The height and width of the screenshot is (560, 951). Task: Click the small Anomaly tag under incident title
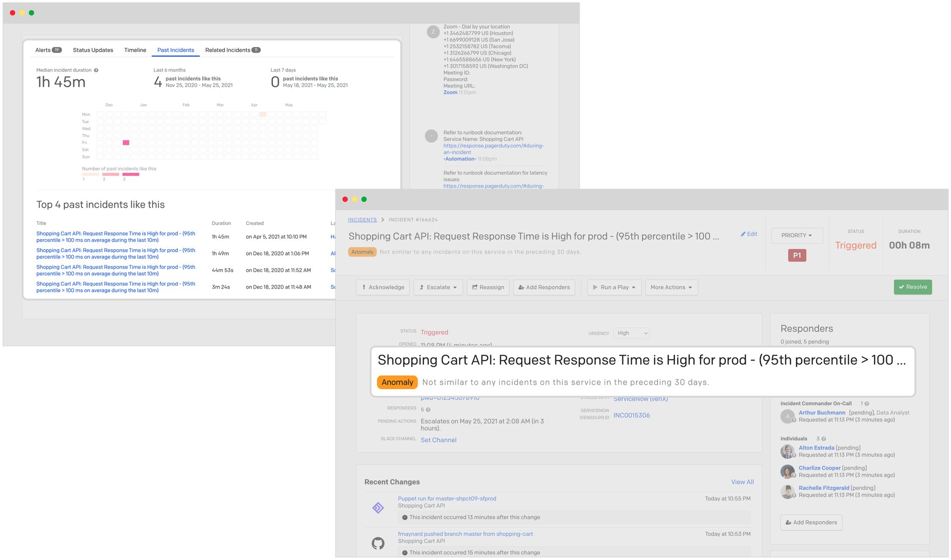363,252
